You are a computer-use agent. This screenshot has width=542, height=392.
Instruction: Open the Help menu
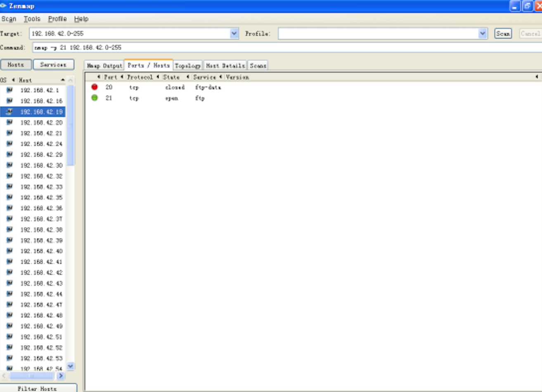point(81,19)
